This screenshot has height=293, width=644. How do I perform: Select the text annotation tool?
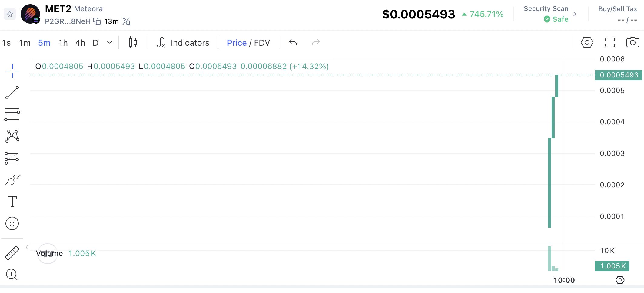[12, 201]
